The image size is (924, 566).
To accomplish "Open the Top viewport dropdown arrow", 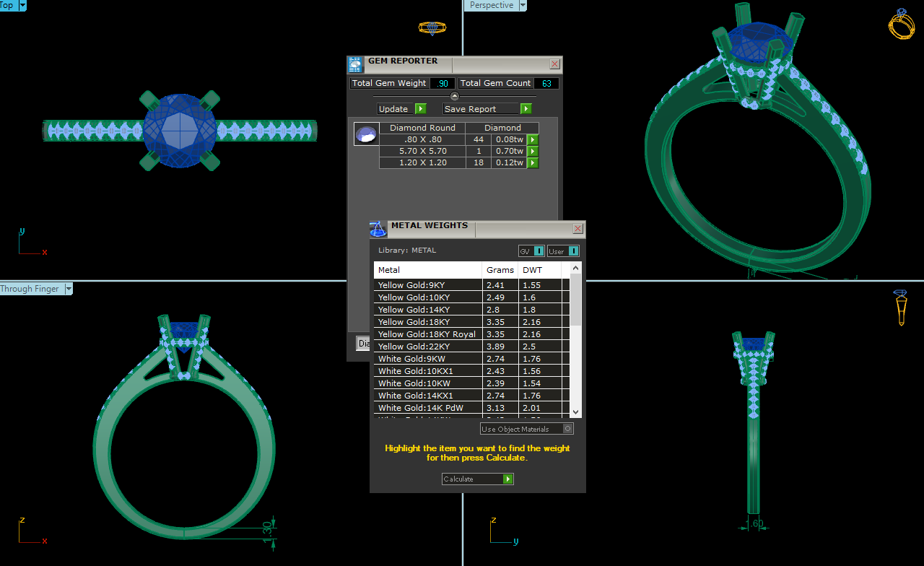I will point(22,5).
